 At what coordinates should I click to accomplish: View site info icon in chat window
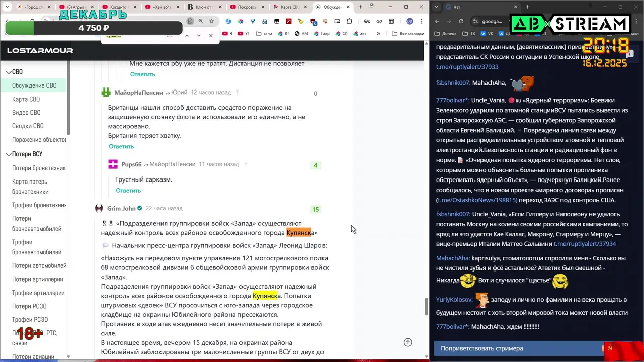475,21
